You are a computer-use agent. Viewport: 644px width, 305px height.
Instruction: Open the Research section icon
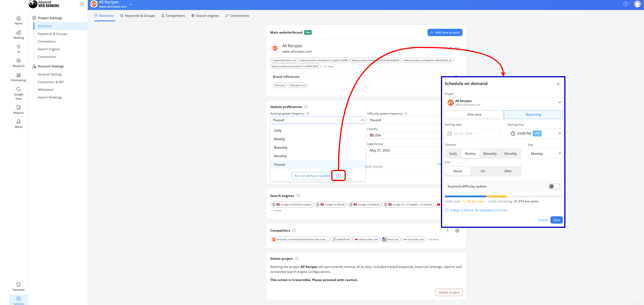pos(18,61)
